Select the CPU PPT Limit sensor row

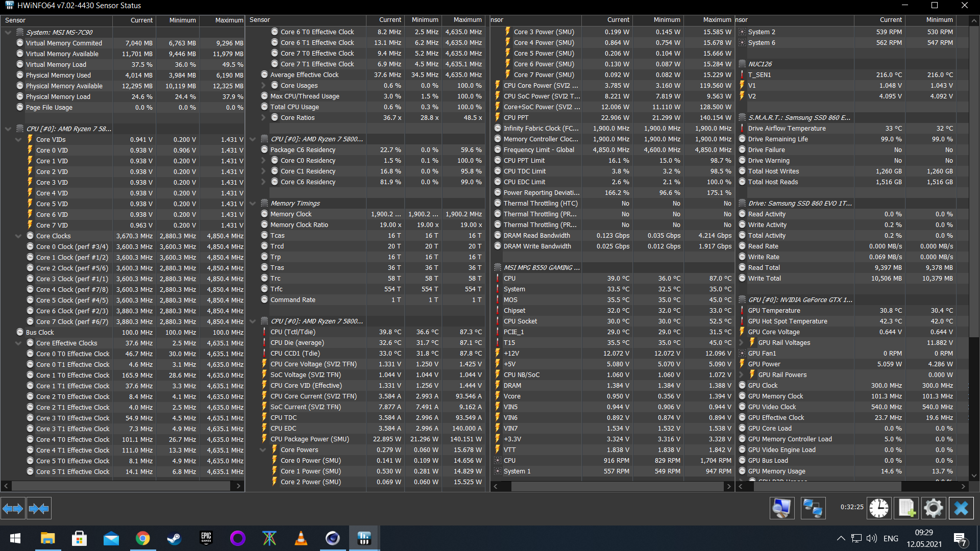(x=523, y=161)
